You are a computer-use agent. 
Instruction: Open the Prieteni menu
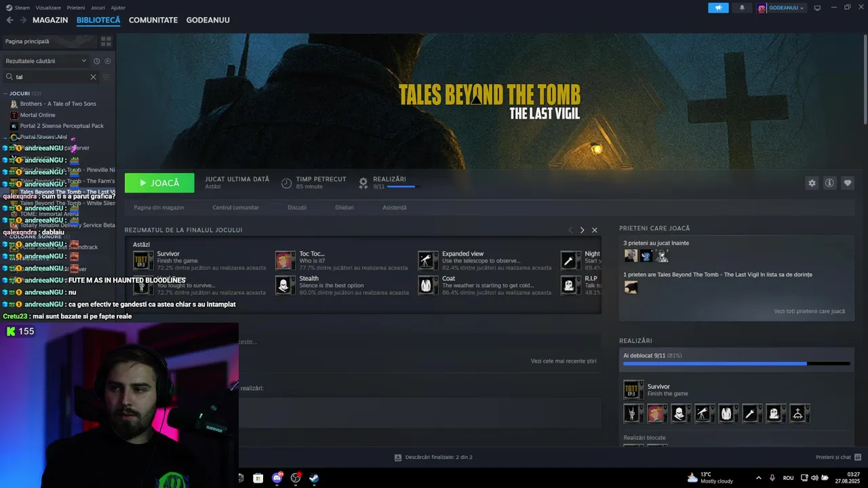(76, 7)
